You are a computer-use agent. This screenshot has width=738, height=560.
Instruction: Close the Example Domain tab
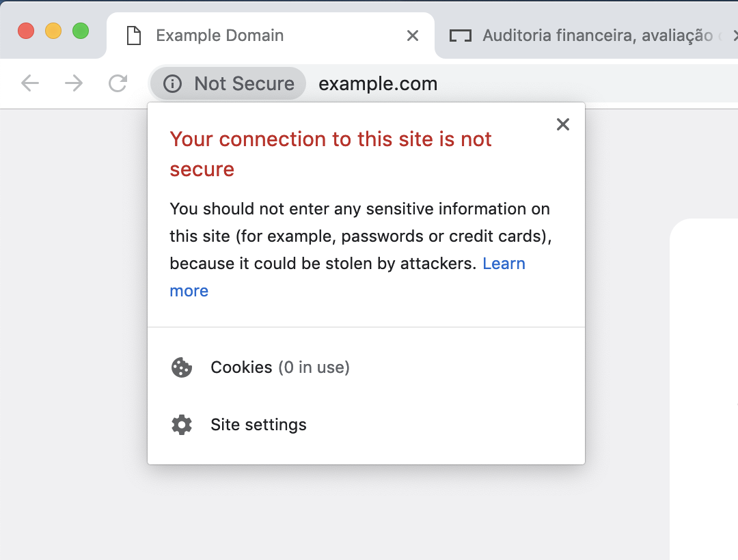coord(413,36)
